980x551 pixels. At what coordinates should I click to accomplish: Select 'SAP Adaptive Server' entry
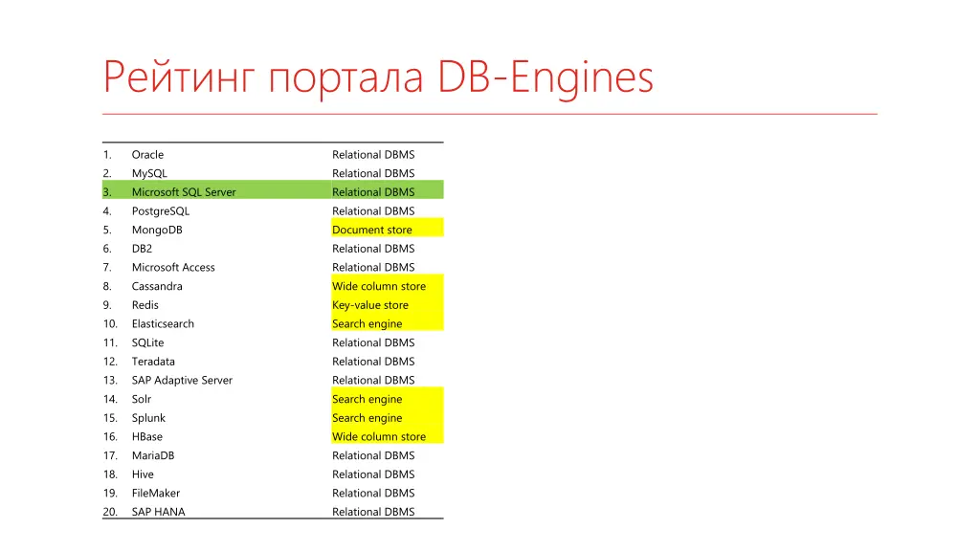[x=182, y=381]
